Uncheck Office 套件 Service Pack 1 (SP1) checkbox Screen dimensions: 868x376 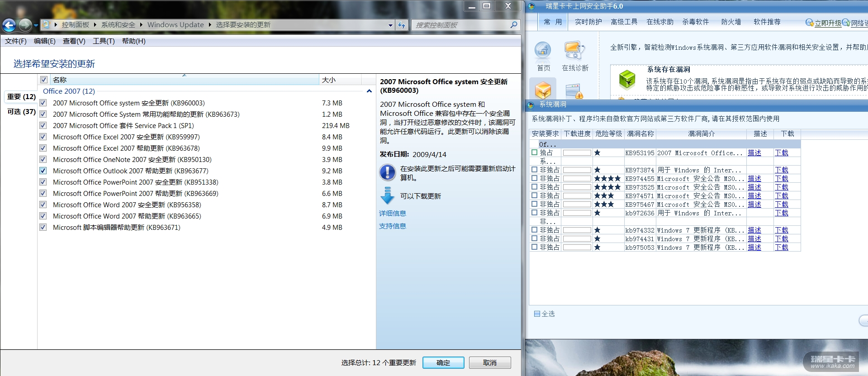pos(43,125)
